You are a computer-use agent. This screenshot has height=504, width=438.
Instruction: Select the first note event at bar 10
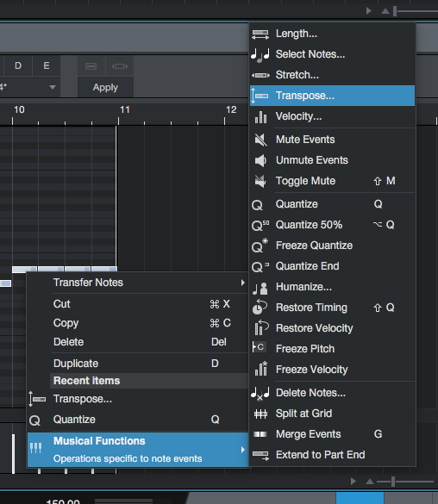[x=24, y=269]
